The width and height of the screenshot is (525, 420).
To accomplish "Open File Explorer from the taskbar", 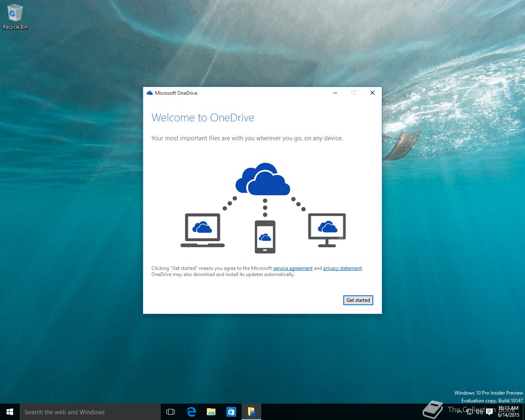I will click(211, 412).
